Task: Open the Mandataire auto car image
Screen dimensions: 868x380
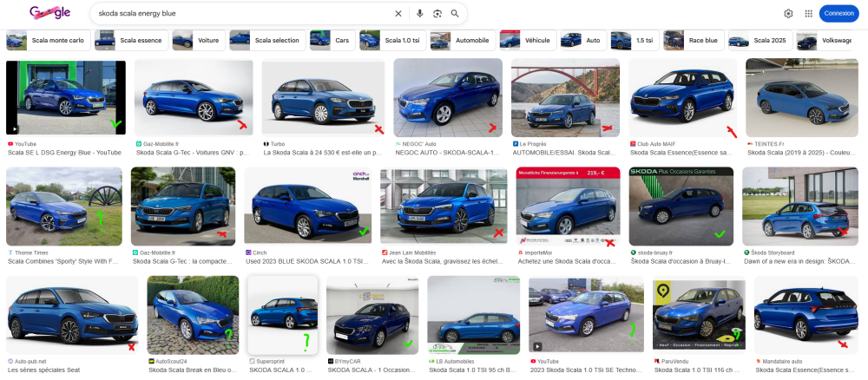Action: pos(806,315)
